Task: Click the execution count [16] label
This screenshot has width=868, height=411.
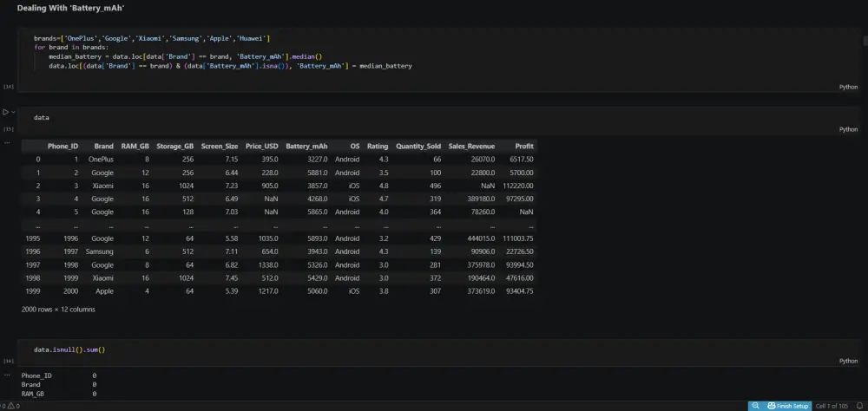Action: (9, 361)
